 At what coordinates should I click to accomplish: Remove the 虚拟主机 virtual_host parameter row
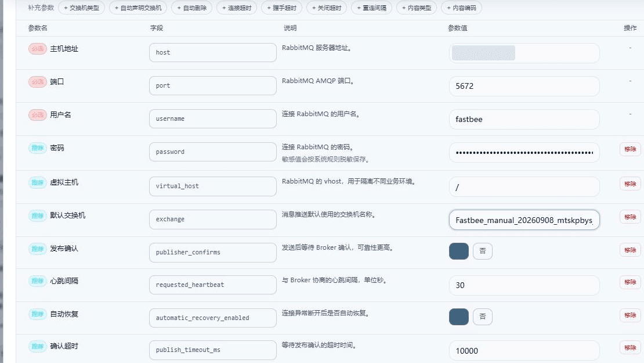630,184
